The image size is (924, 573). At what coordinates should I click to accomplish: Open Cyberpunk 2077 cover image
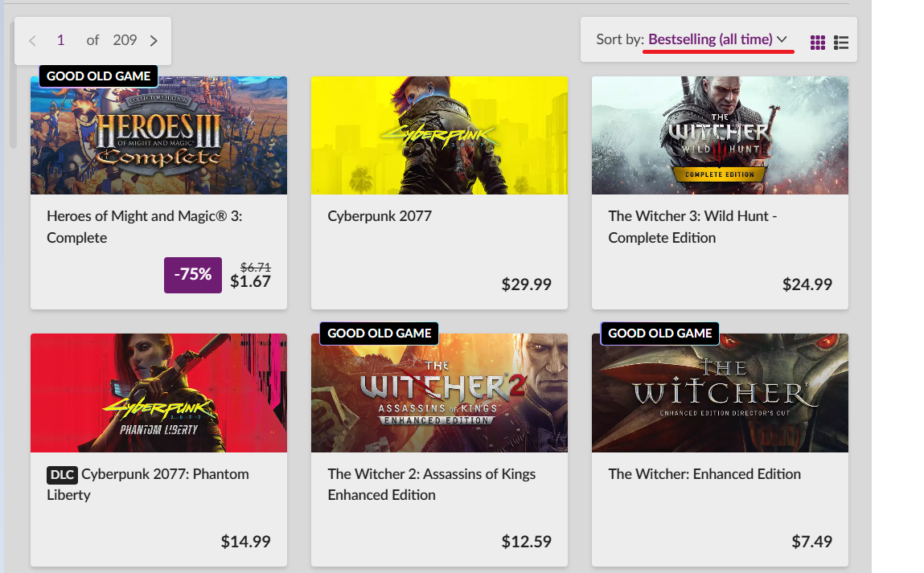click(x=439, y=136)
